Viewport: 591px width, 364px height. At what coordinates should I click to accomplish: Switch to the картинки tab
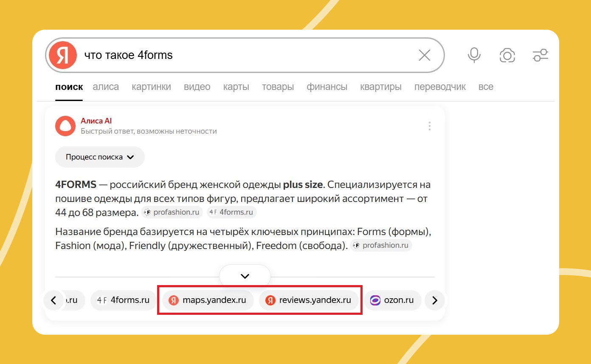(x=151, y=87)
